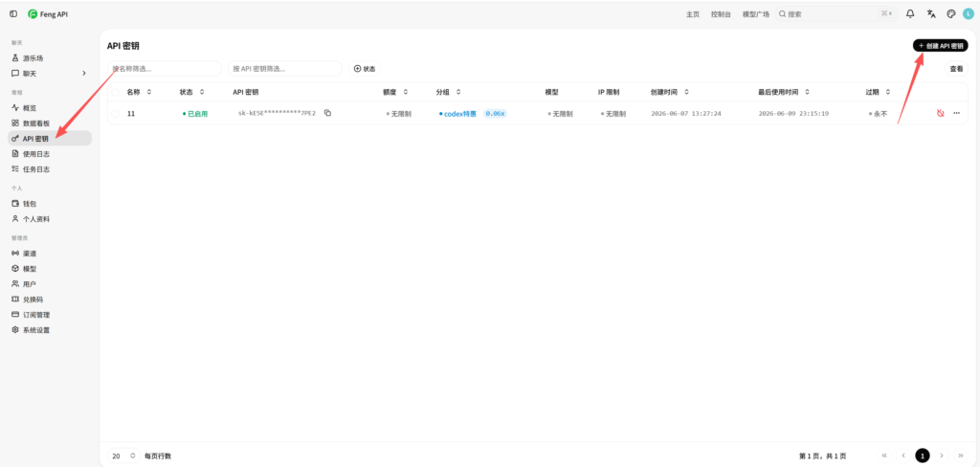Select API 密钥 in the sidebar
This screenshot has height=467, width=980.
[50, 138]
